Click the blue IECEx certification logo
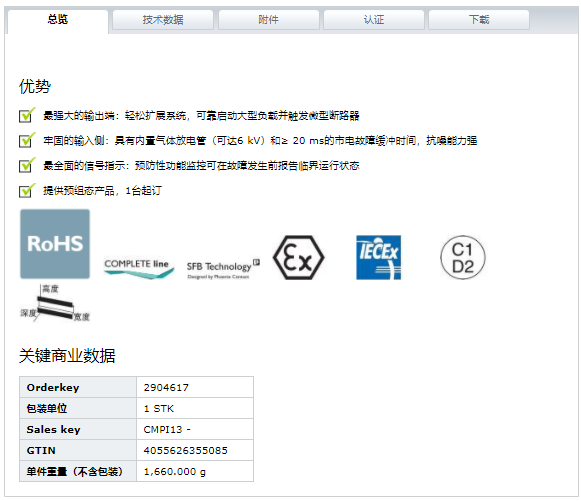The width and height of the screenshot is (581, 501). coord(378,258)
